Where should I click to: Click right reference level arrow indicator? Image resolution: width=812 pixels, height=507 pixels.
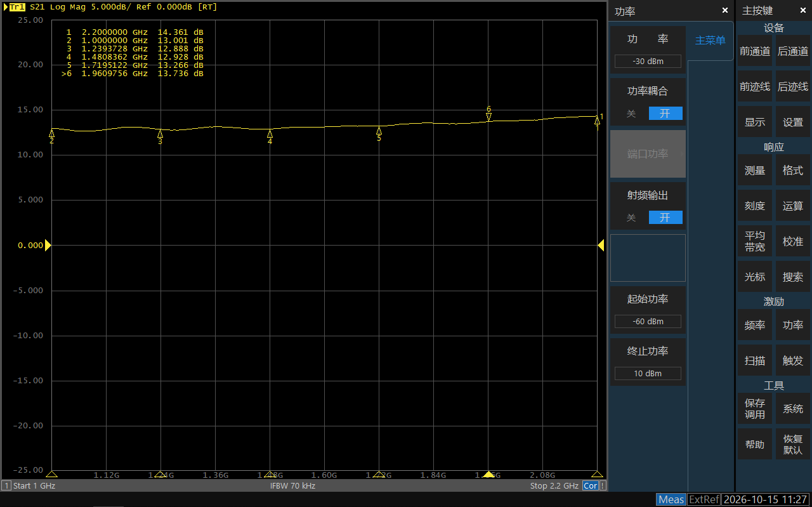[601, 245]
